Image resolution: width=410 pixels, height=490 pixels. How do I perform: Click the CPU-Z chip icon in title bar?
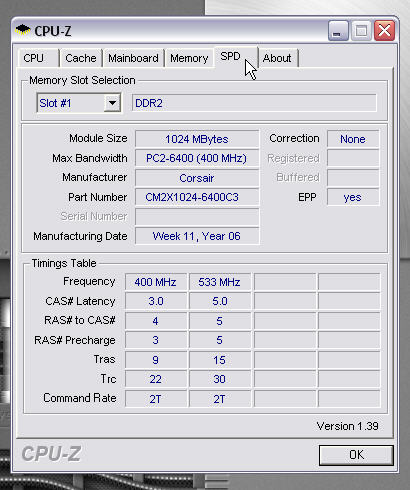[23, 30]
